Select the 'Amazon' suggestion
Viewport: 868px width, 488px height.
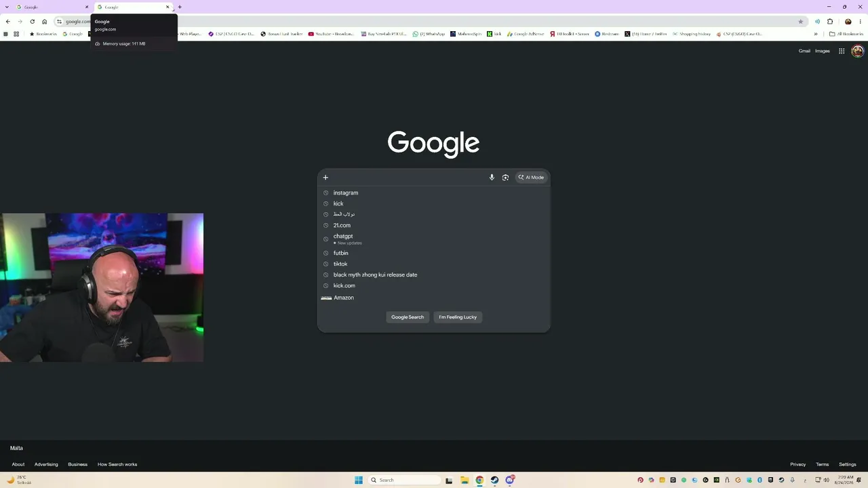pyautogui.click(x=434, y=298)
